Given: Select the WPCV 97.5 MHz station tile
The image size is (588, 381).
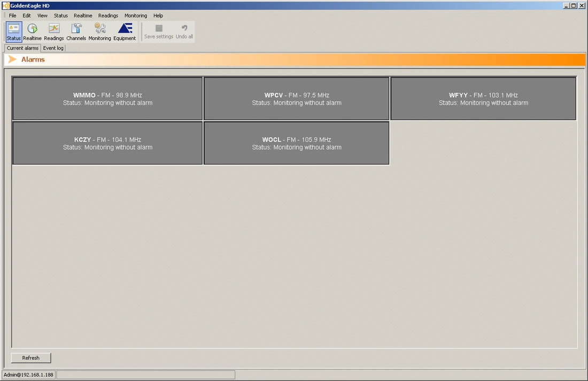Looking at the screenshot, I should [297, 99].
